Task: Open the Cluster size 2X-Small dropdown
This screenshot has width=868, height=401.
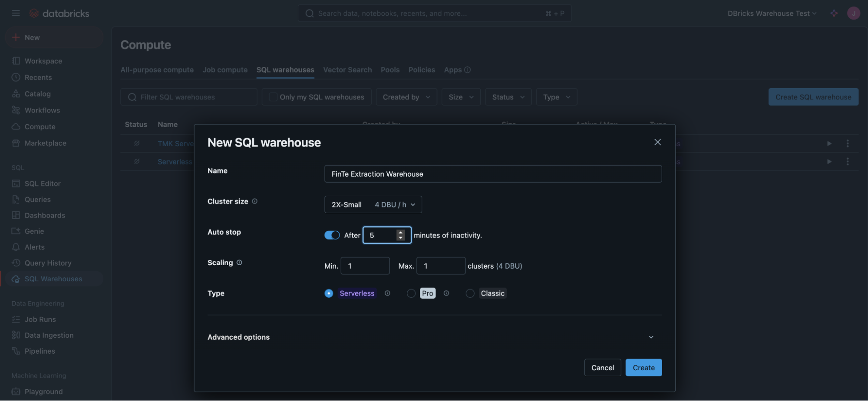Action: click(373, 204)
